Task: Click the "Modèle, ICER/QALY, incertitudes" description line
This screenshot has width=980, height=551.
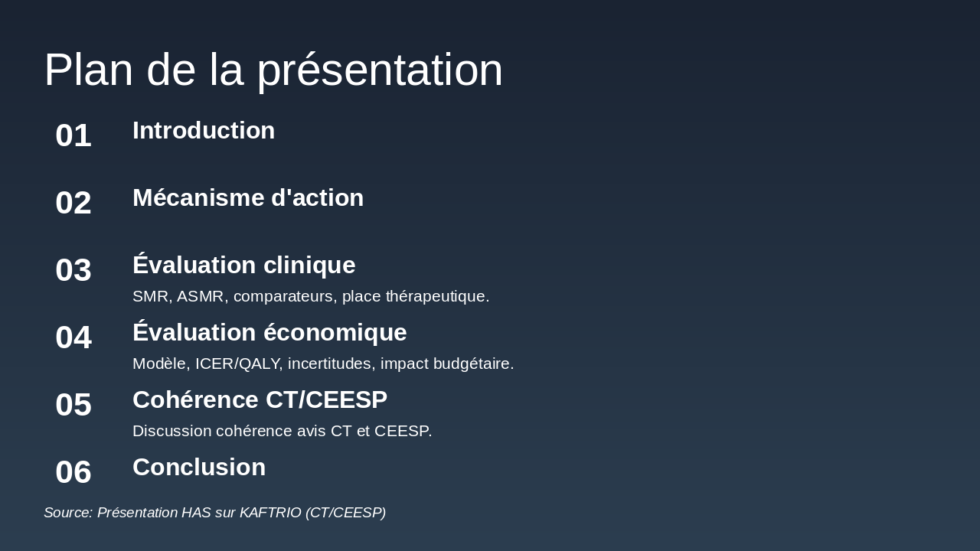Action: tap(323, 364)
